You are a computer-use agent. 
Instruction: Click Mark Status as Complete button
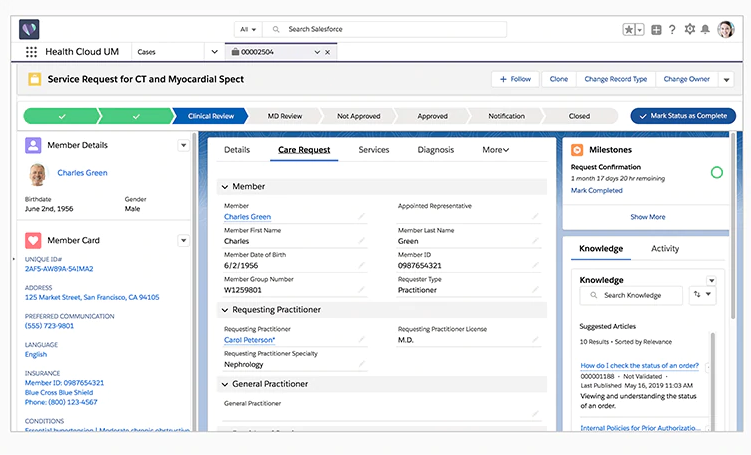pyautogui.click(x=683, y=116)
